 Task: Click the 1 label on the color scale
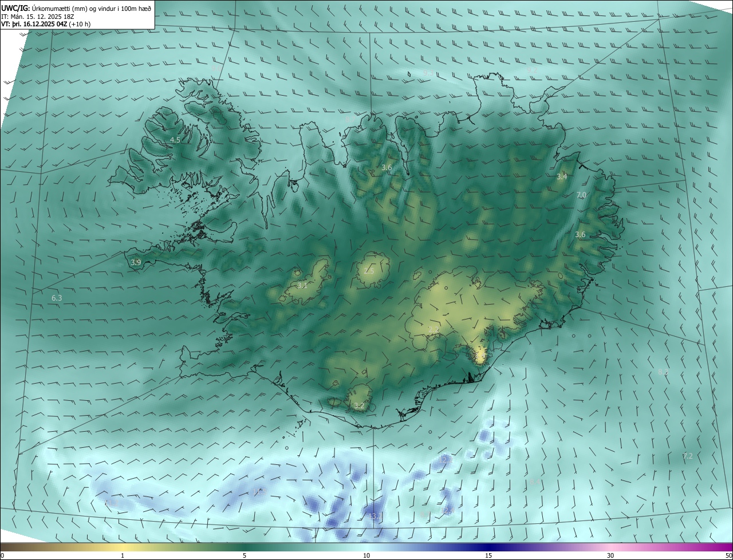point(123,555)
